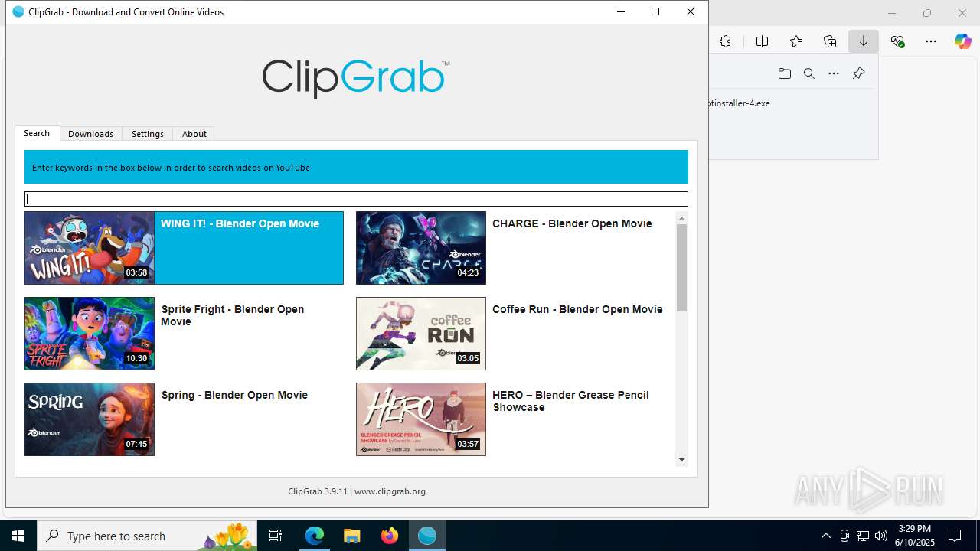Image resolution: width=980 pixels, height=551 pixels.
Task: Open the taskbar clock and date
Action: [915, 536]
